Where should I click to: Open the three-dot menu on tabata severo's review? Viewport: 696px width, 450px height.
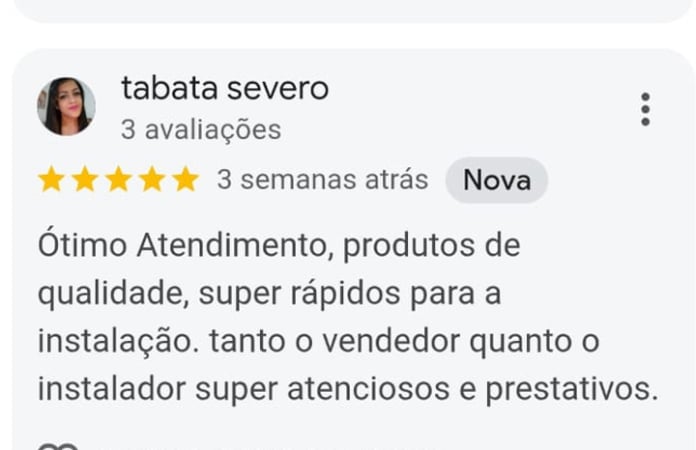(x=645, y=109)
